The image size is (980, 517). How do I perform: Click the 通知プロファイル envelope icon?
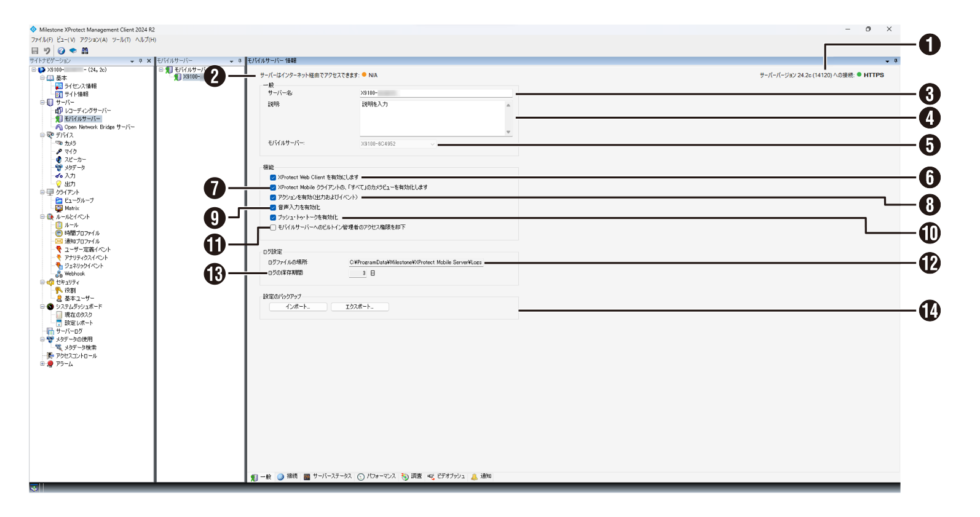click(x=59, y=242)
